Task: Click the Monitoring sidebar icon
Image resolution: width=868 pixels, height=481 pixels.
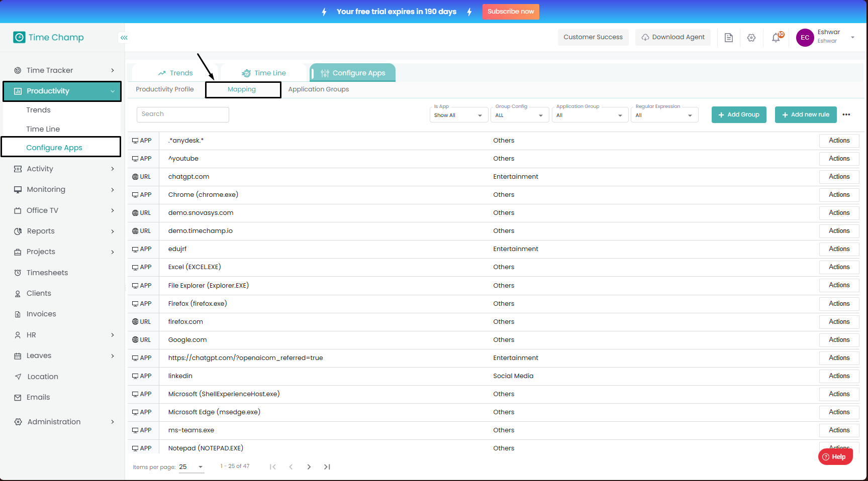Action: point(18,189)
